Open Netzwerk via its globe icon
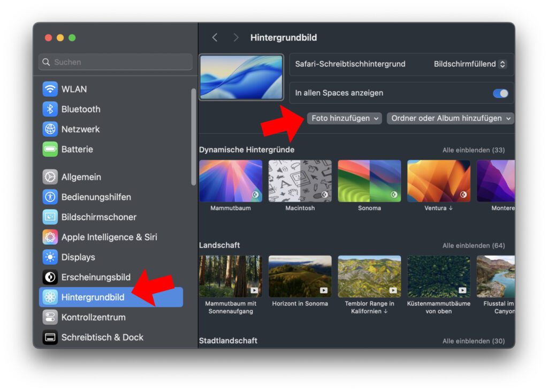Viewport: 548px width, 392px height. click(50, 129)
